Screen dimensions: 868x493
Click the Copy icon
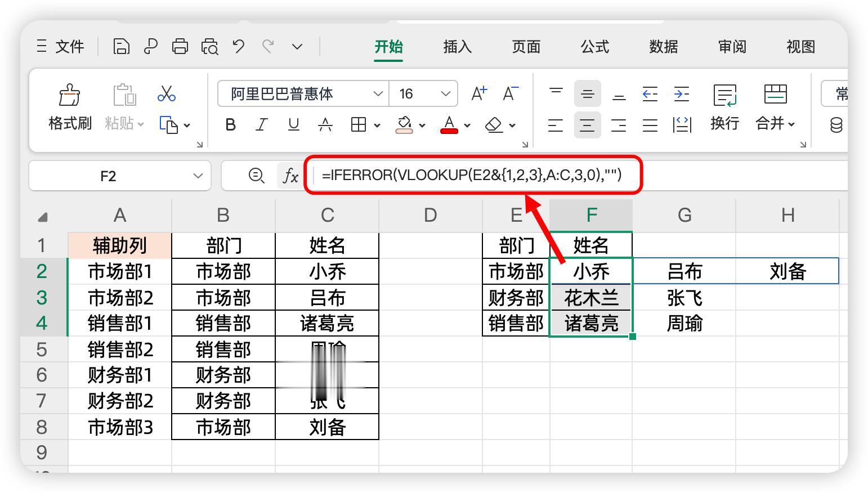pos(168,124)
